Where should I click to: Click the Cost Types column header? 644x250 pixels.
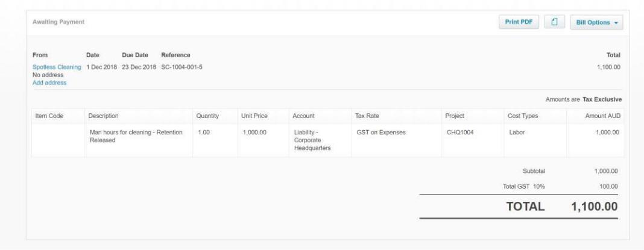523,115
